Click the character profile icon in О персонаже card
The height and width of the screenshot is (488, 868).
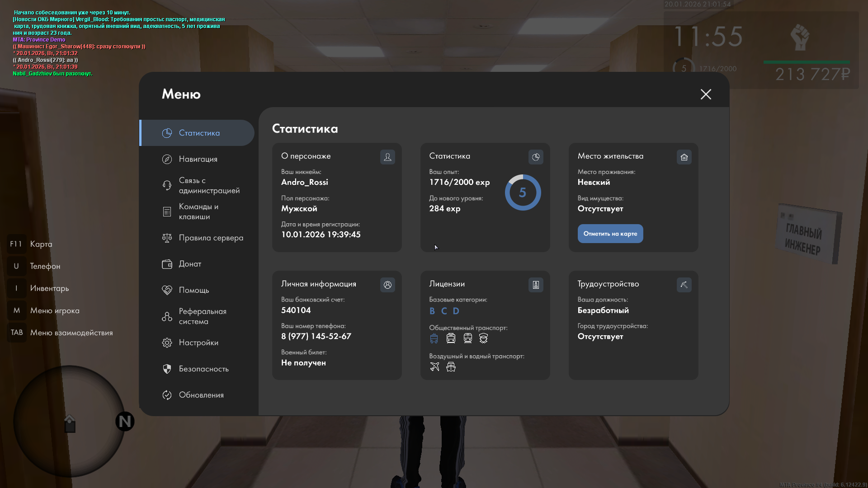(387, 157)
